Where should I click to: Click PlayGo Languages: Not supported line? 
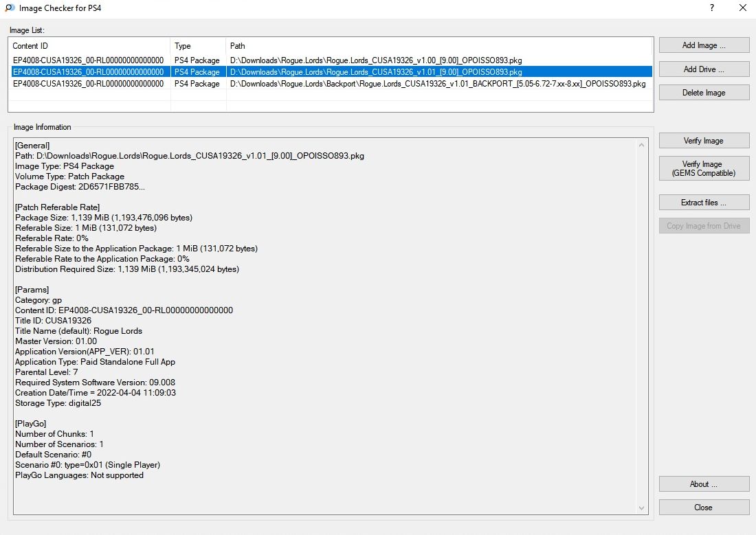tap(79, 475)
